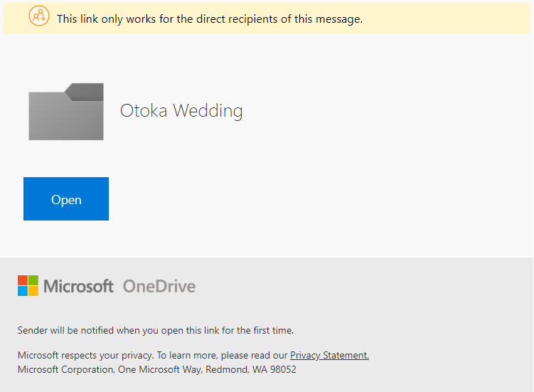Open the Privacy Statement link
The width and height of the screenshot is (534, 392).
click(329, 355)
